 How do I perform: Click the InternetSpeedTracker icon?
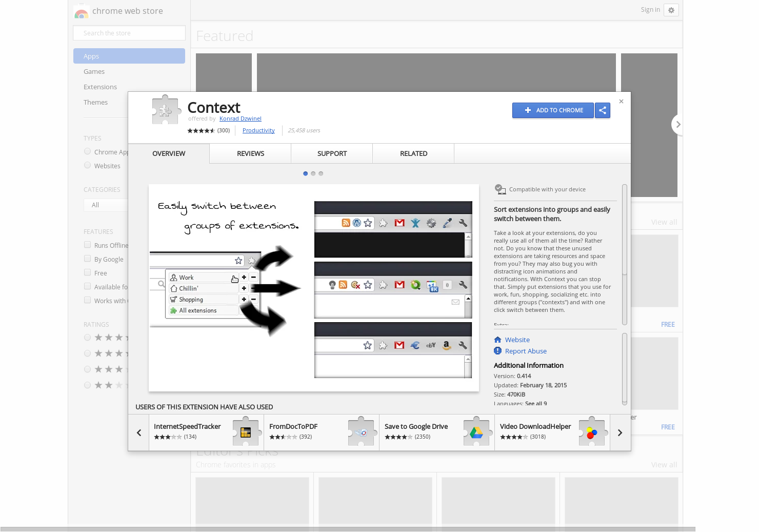245,432
